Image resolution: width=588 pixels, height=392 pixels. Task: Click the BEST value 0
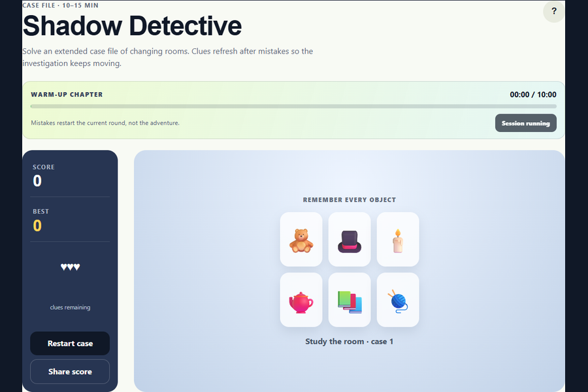(37, 225)
